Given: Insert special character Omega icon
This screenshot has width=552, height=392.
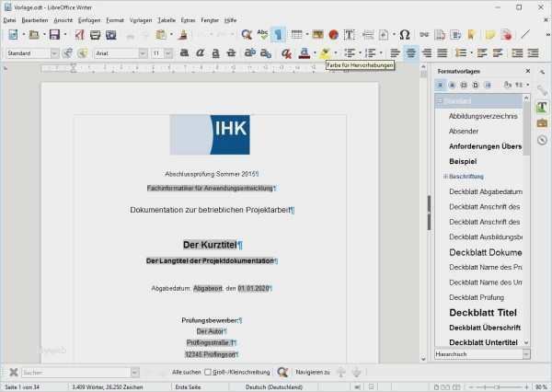Looking at the screenshot, I should 405,35.
